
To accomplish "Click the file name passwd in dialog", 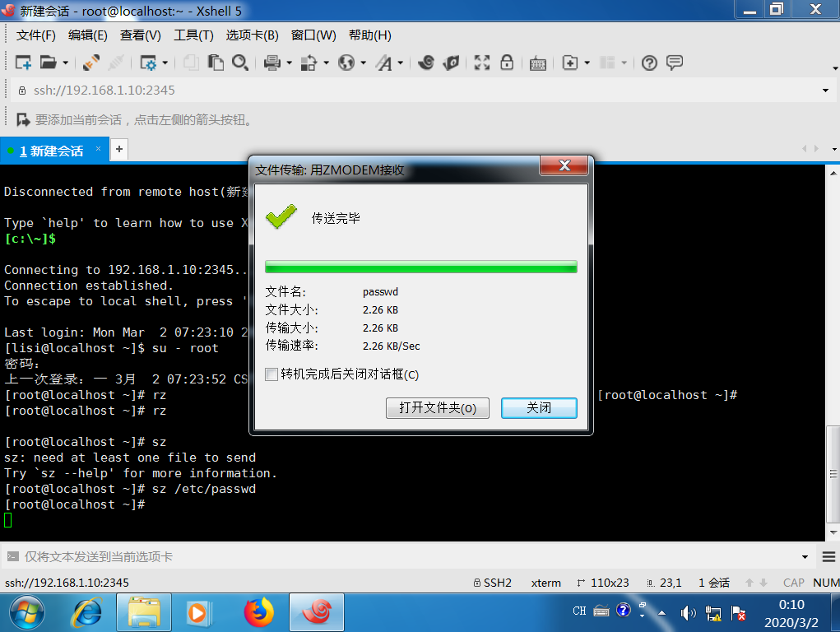I will tap(380, 292).
